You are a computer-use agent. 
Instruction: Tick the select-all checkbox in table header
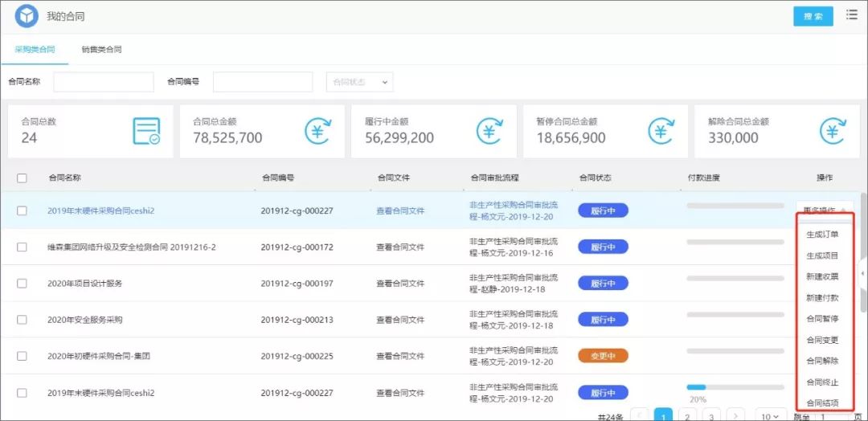point(23,178)
